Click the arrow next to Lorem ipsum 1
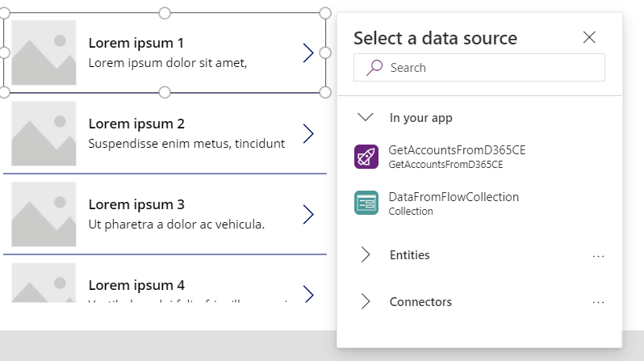 coord(308,53)
